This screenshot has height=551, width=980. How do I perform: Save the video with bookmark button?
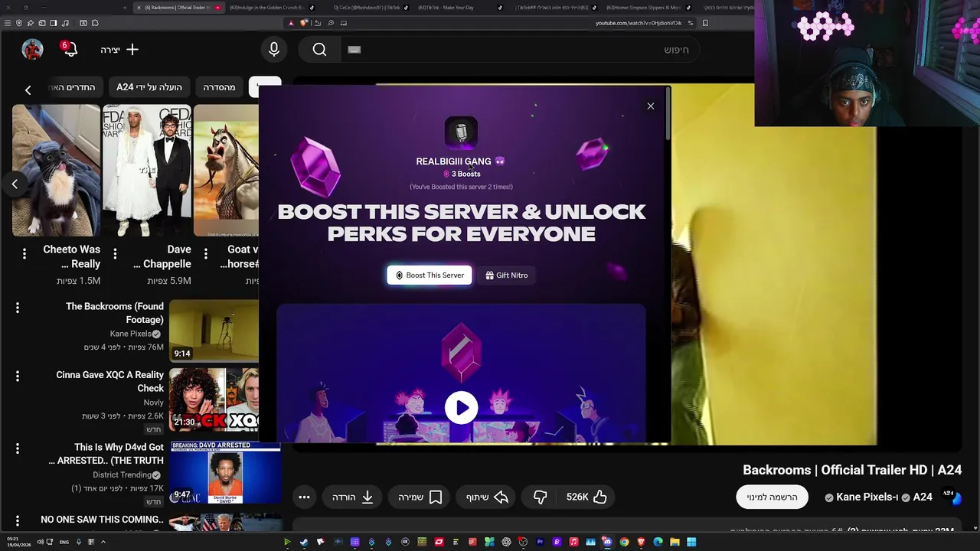(420, 497)
